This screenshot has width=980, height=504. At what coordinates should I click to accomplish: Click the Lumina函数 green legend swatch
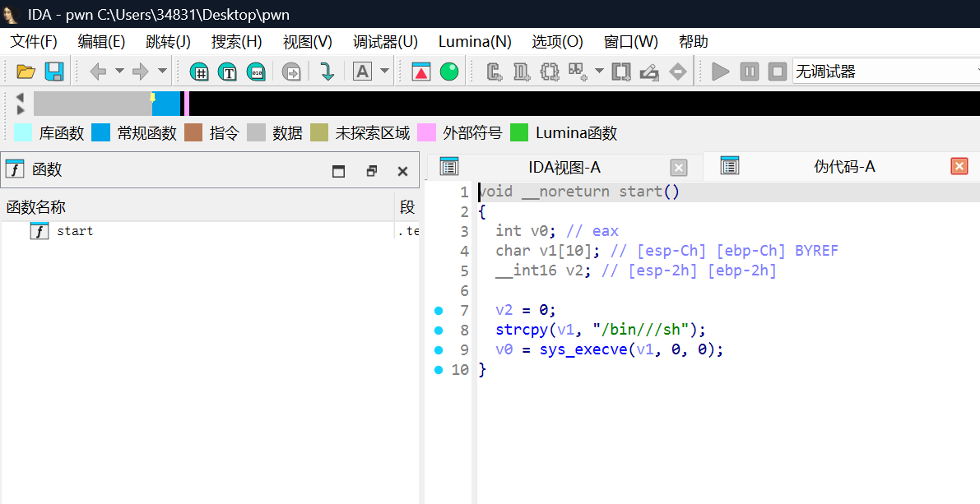click(519, 132)
